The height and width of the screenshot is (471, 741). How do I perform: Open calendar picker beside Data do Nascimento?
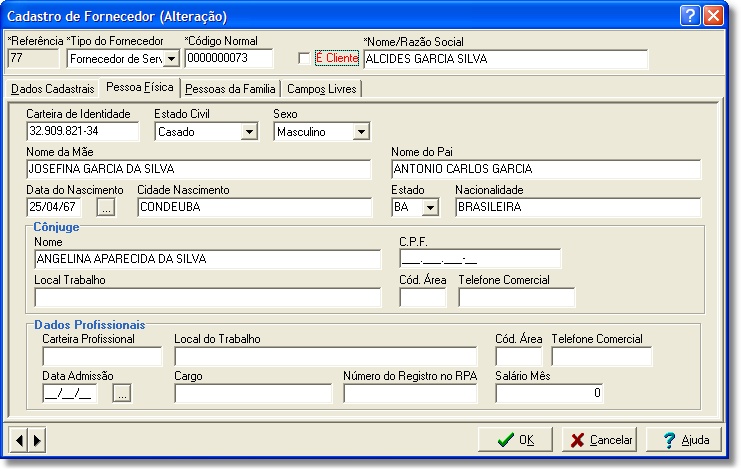[106, 207]
